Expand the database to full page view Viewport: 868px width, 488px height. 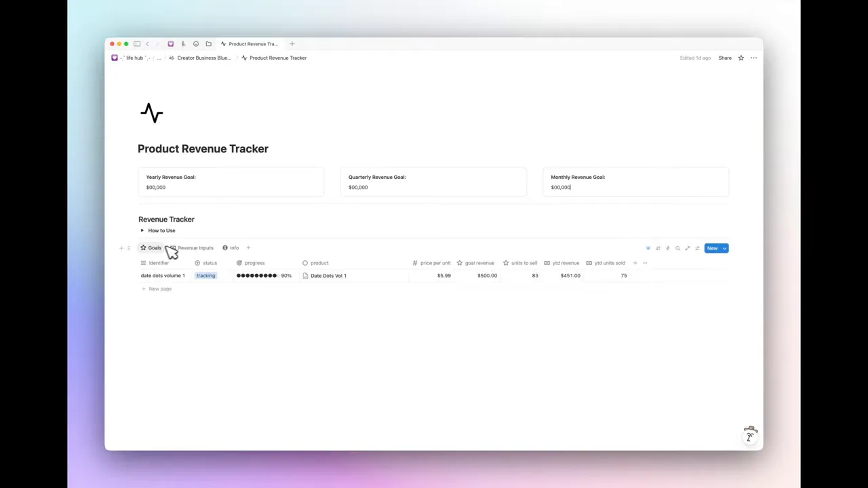687,248
